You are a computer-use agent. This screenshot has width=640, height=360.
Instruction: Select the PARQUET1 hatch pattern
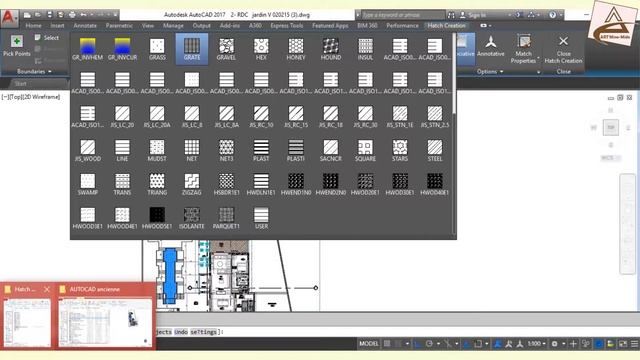227,218
